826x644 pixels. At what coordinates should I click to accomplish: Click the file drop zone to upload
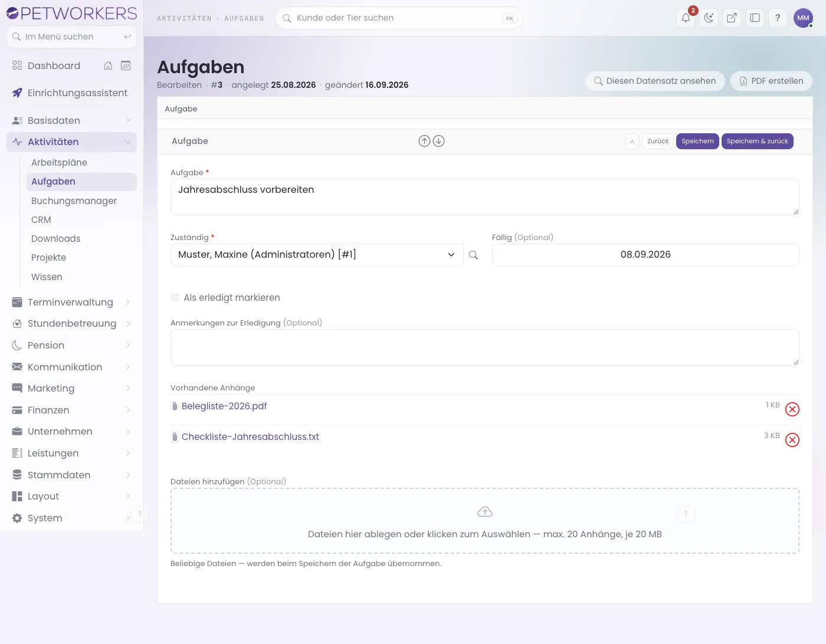click(485, 521)
